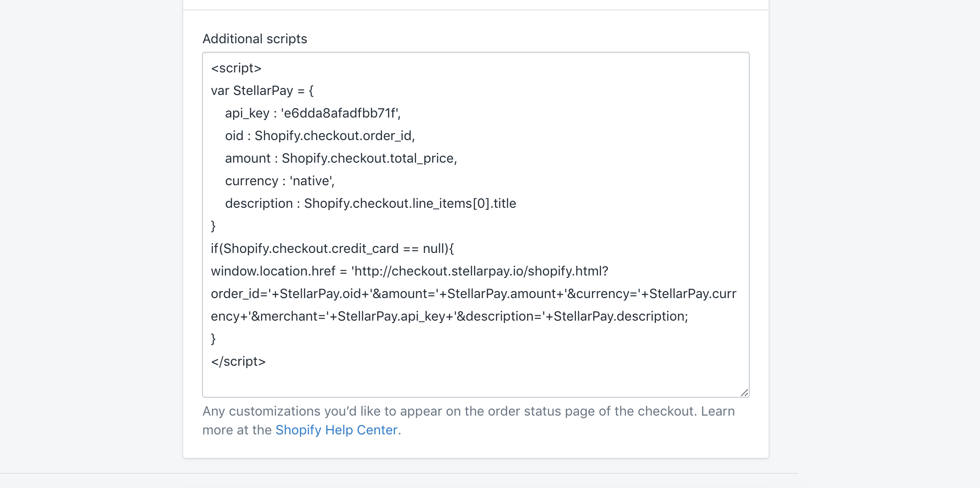Place cursor on opening <script> tag line
This screenshot has height=488, width=980.
pyautogui.click(x=236, y=68)
